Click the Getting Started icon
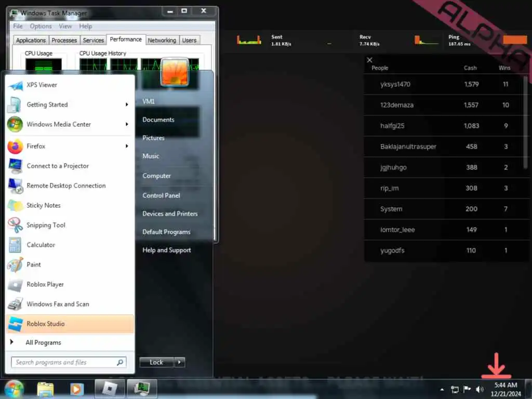This screenshot has width=532, height=399. [x=14, y=104]
